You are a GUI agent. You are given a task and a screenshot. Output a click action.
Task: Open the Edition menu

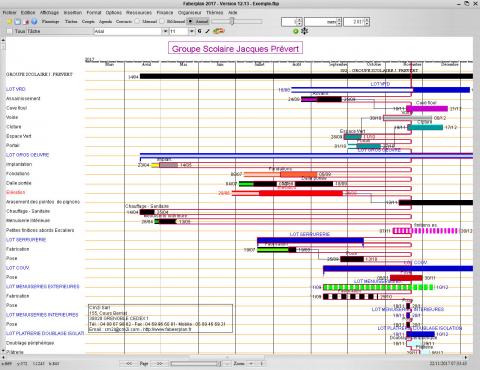pos(28,12)
